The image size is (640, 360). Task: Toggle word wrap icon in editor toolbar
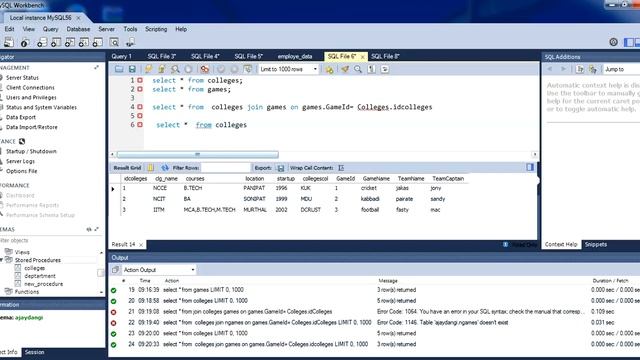coord(385,69)
